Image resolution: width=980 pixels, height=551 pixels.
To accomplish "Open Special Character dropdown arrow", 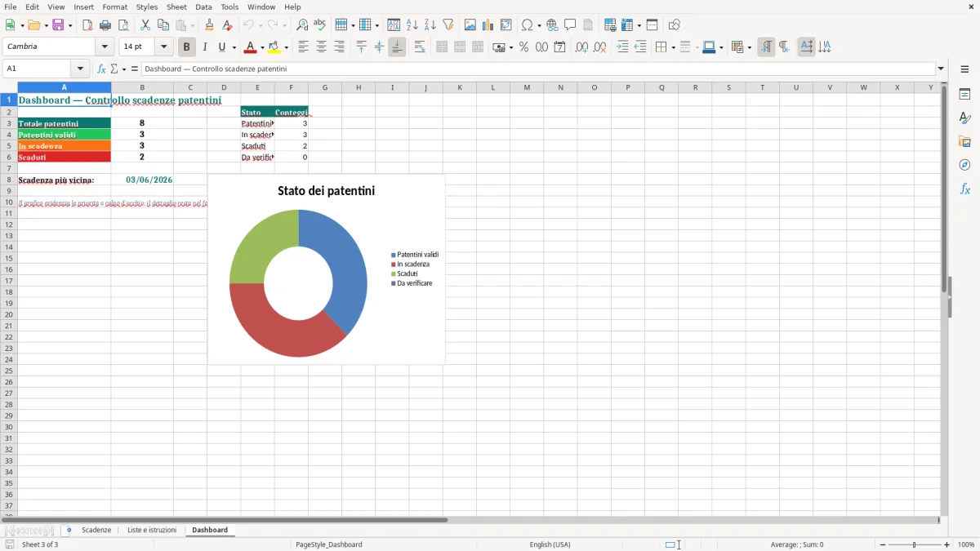I will pyautogui.click(x=539, y=25).
